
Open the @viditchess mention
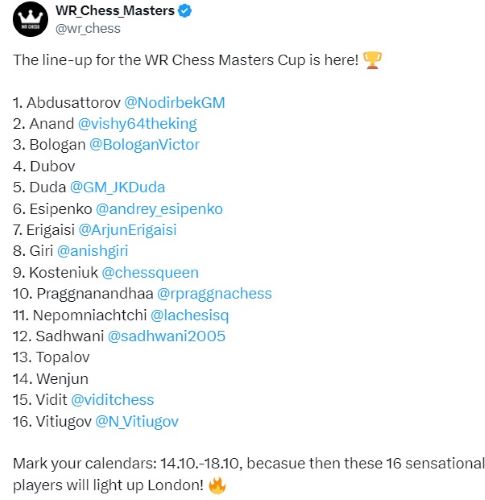(113, 400)
